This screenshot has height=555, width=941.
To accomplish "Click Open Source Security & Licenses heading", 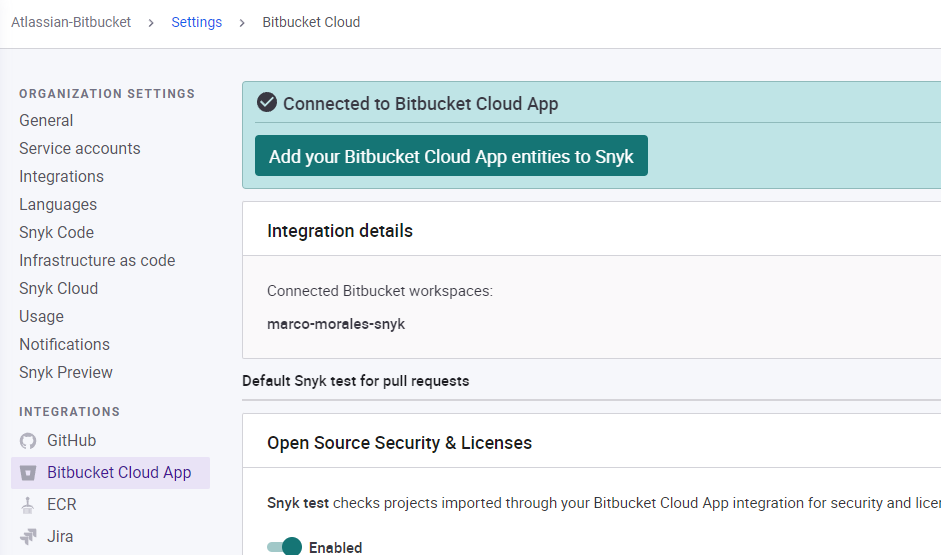I will pos(399,443).
